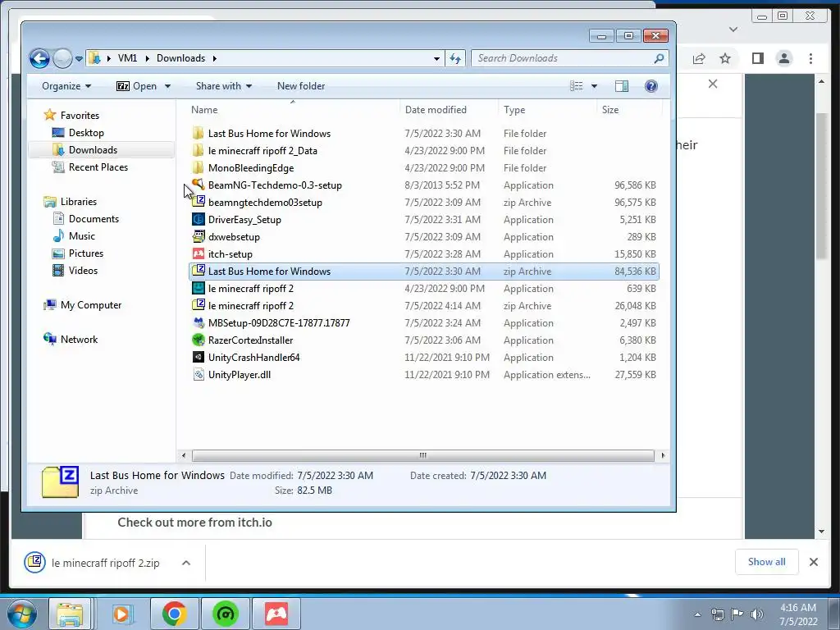This screenshot has height=630, width=840.
Task: Expand arrow after Downloads in breadcrumb
Action: [214, 58]
